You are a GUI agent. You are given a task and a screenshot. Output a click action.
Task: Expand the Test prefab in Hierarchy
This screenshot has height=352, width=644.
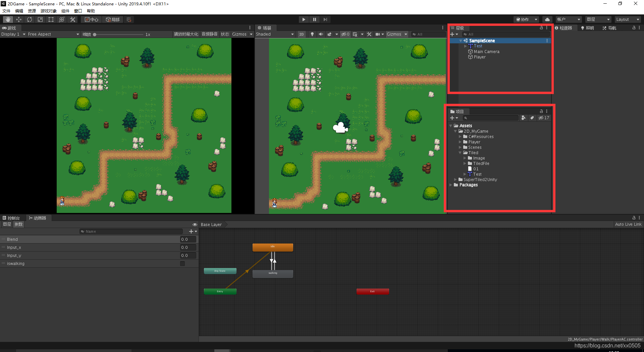[x=466, y=46]
